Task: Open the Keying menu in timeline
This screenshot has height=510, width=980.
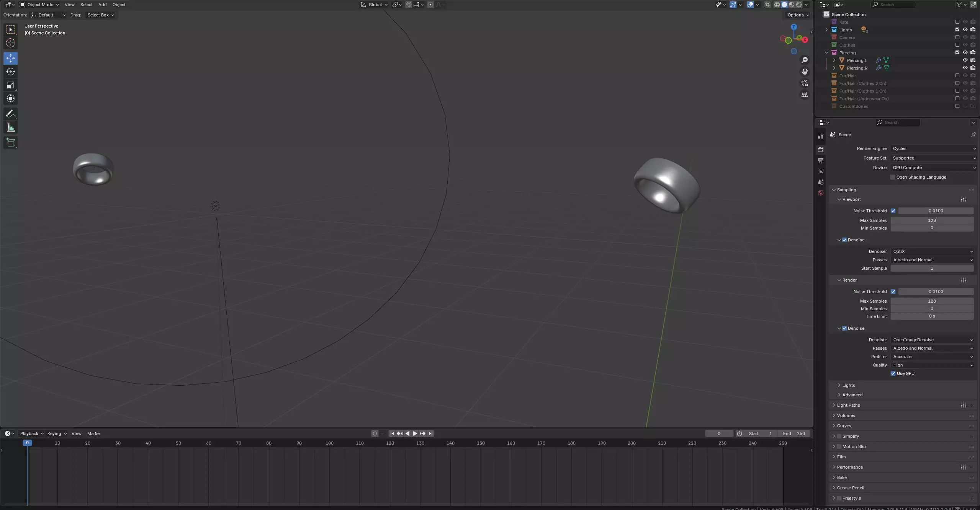Action: pyautogui.click(x=57, y=433)
